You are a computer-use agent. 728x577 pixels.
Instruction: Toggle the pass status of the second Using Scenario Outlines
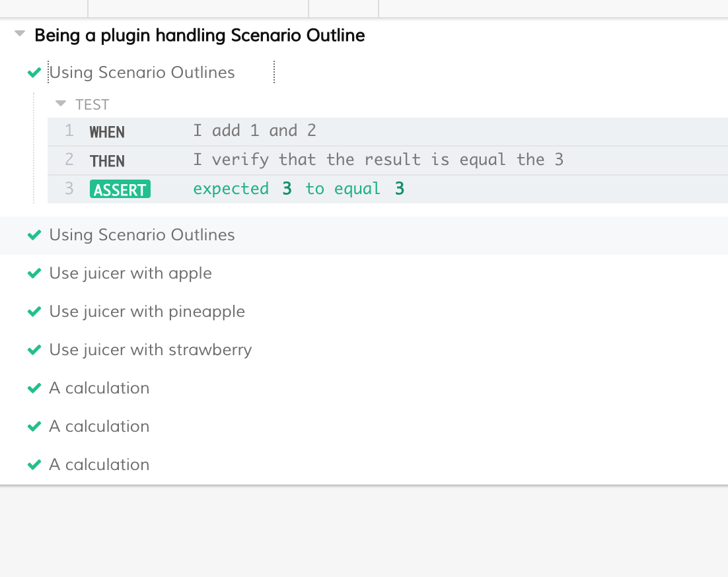(x=34, y=235)
